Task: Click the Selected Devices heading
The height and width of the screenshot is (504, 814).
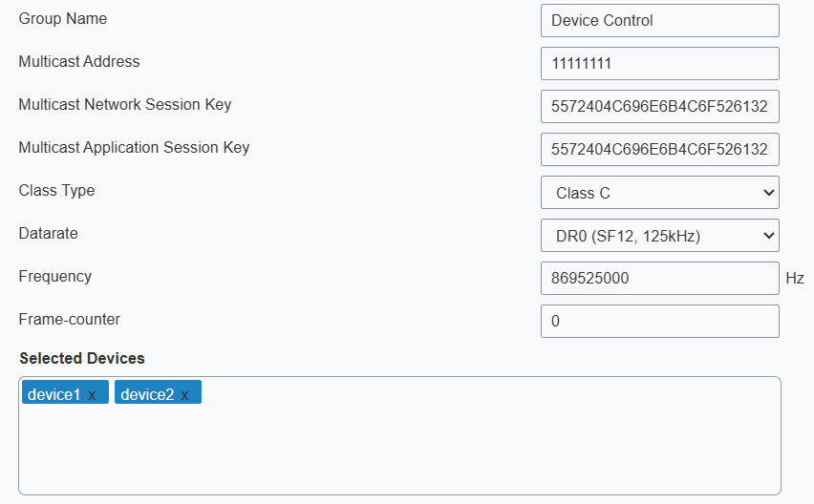Action: point(82,358)
